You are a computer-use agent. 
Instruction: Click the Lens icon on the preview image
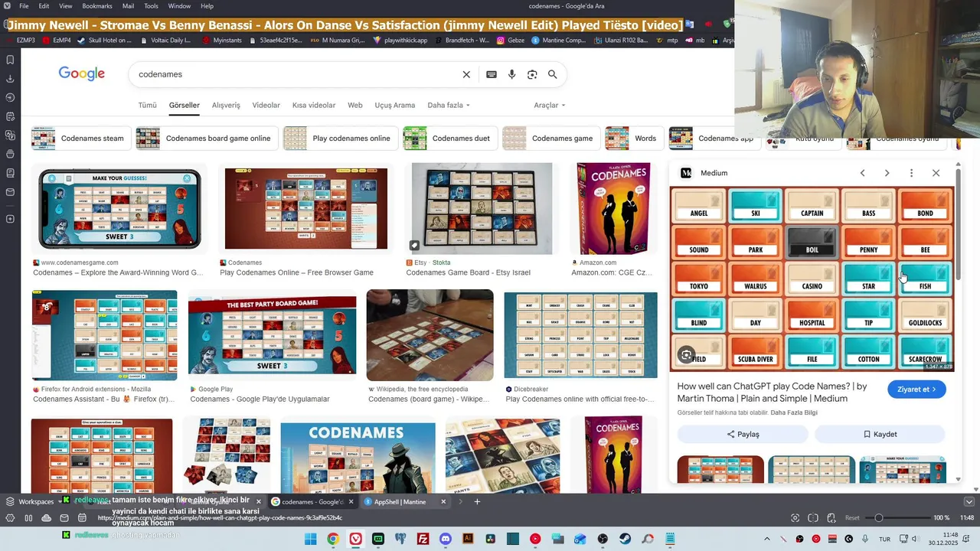pyautogui.click(x=687, y=355)
